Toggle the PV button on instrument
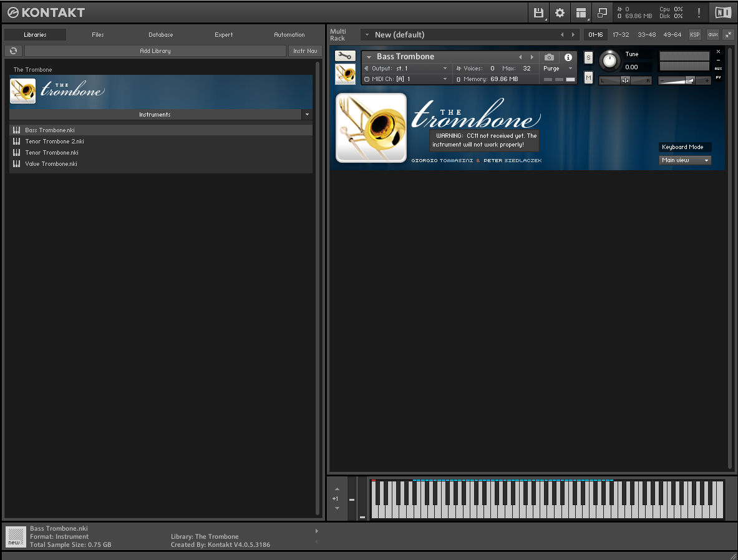Image resolution: width=738 pixels, height=560 pixels. [x=718, y=77]
